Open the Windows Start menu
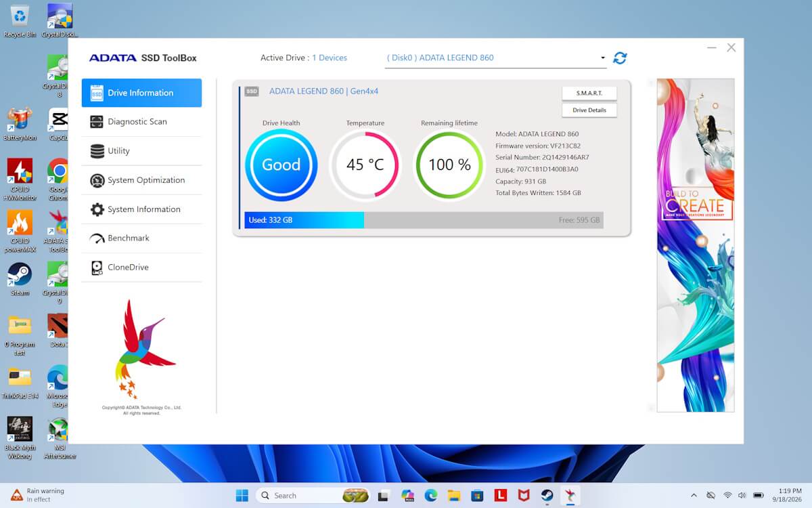Screen dimensions: 812x508 242,495
